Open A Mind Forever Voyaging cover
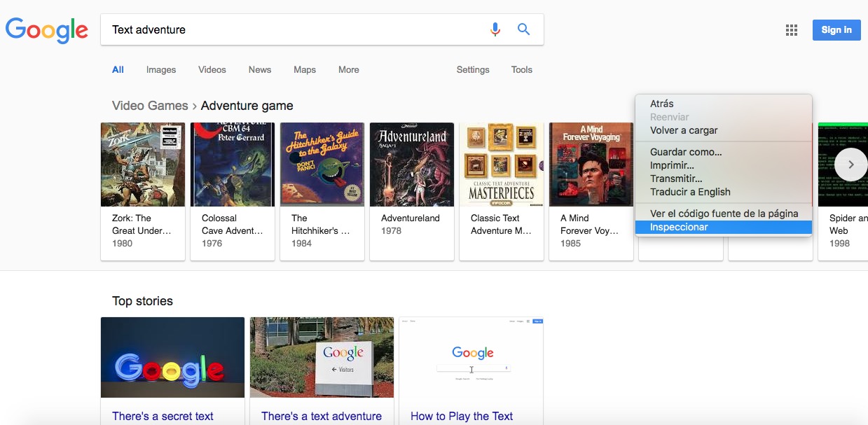This screenshot has width=868, height=425. [591, 165]
